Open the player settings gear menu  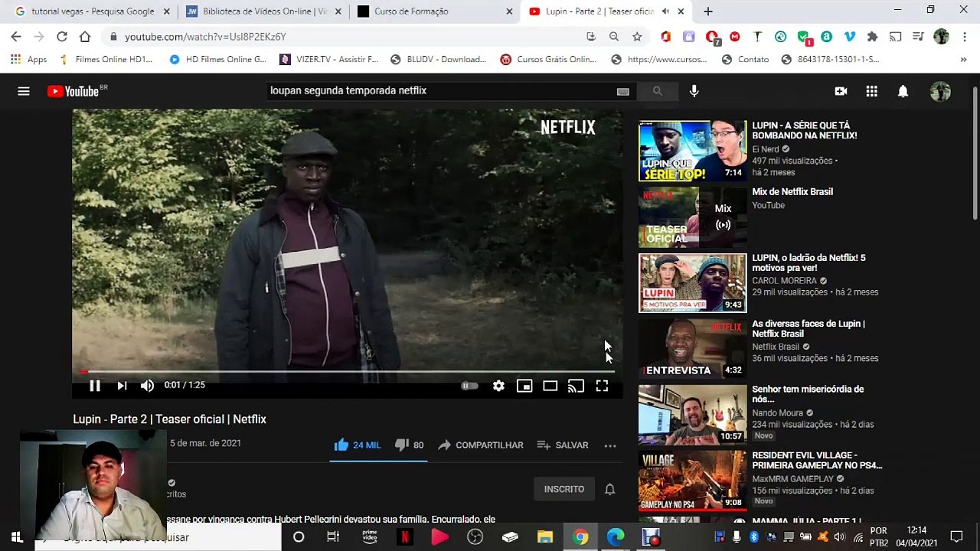click(x=498, y=386)
